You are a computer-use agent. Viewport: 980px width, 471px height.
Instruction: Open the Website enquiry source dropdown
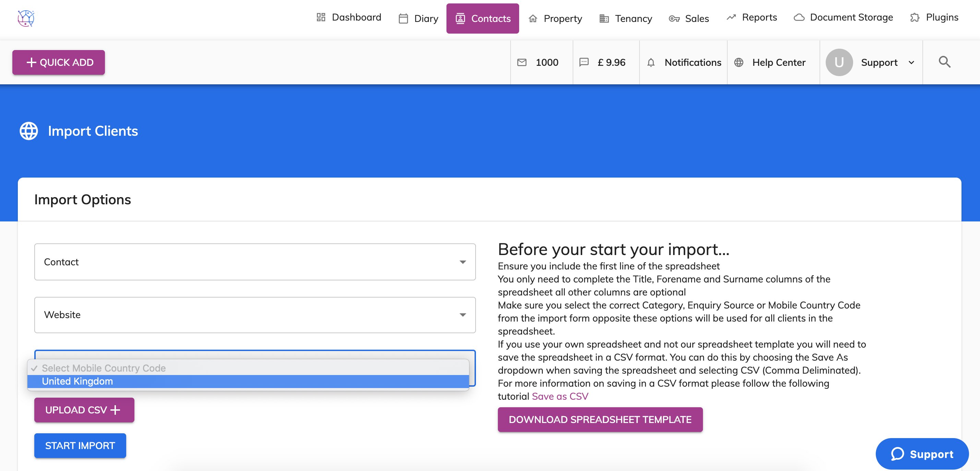(x=254, y=315)
